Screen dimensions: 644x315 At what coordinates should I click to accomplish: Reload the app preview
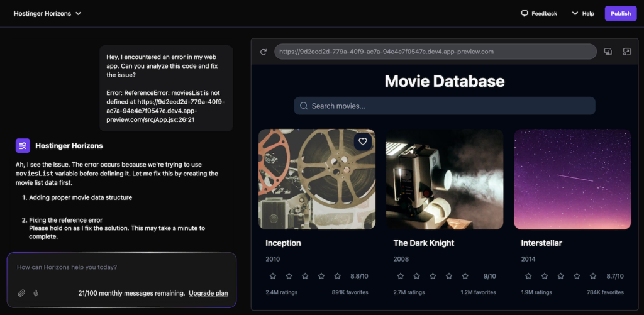click(264, 52)
